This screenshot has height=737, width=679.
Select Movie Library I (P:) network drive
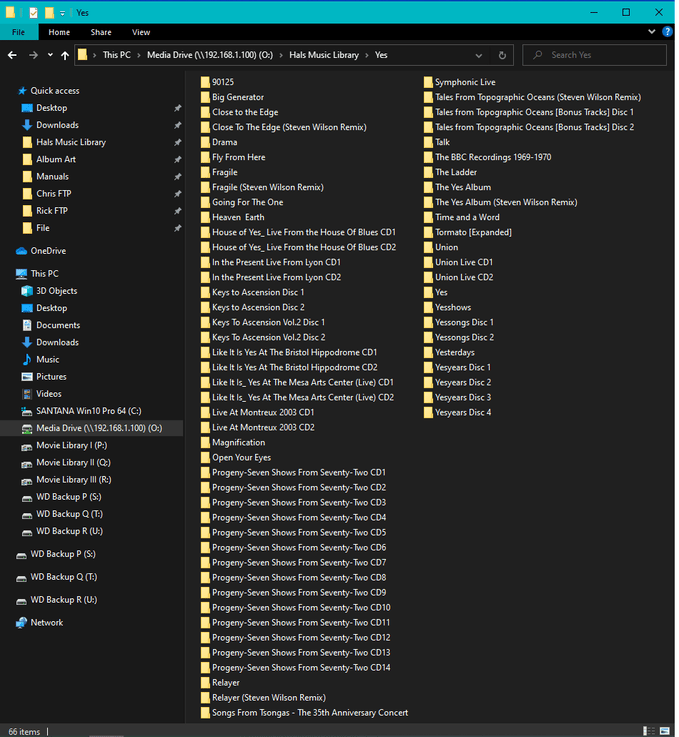pyautogui.click(x=71, y=446)
